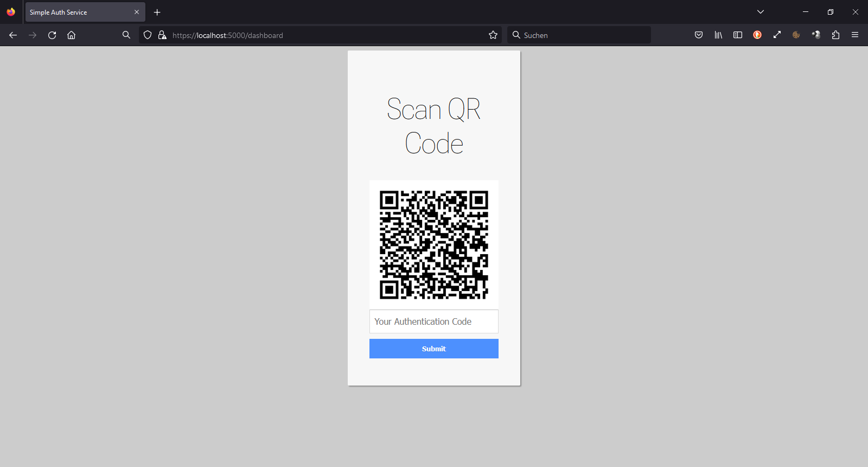Open the cookie extension icon

[x=796, y=35]
